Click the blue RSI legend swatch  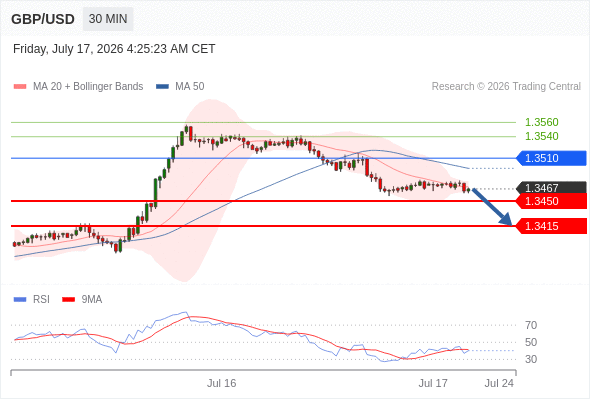coord(20,300)
